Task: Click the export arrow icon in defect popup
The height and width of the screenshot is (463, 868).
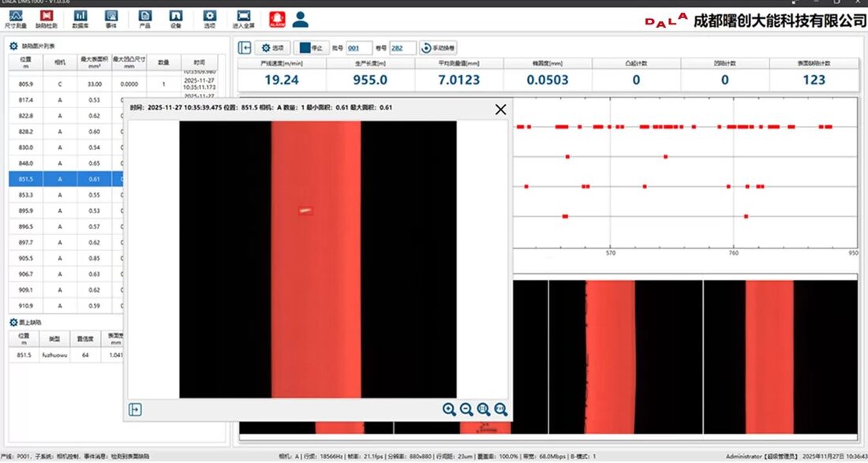Action: point(135,409)
